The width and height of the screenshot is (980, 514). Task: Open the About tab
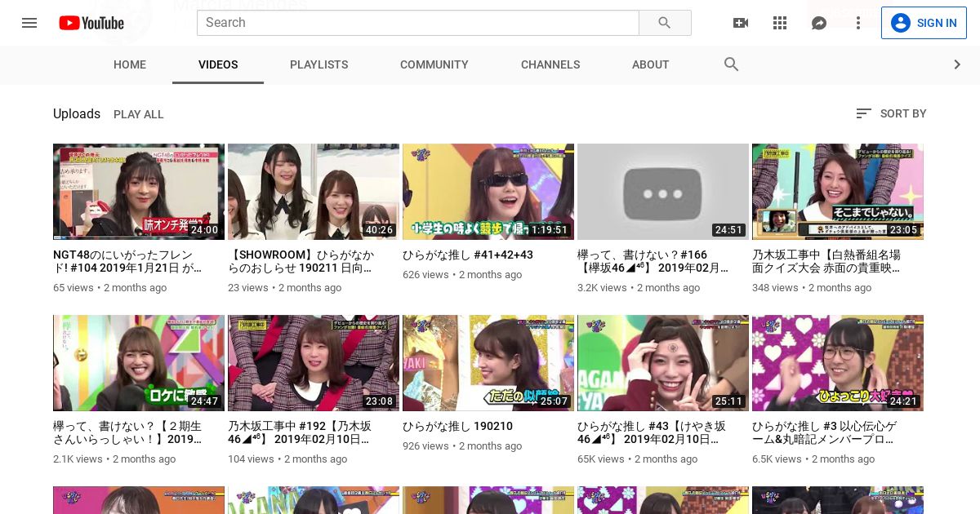(x=651, y=64)
